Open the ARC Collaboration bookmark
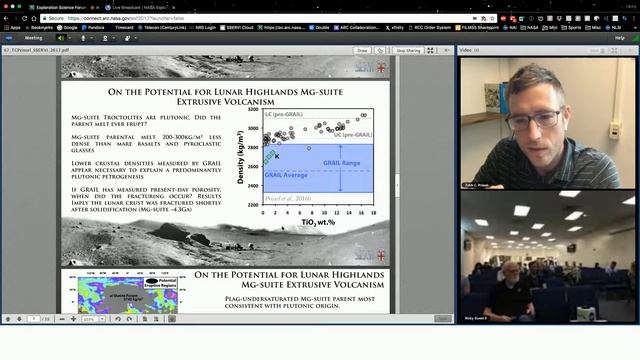This screenshot has height=360, width=640. [357, 28]
